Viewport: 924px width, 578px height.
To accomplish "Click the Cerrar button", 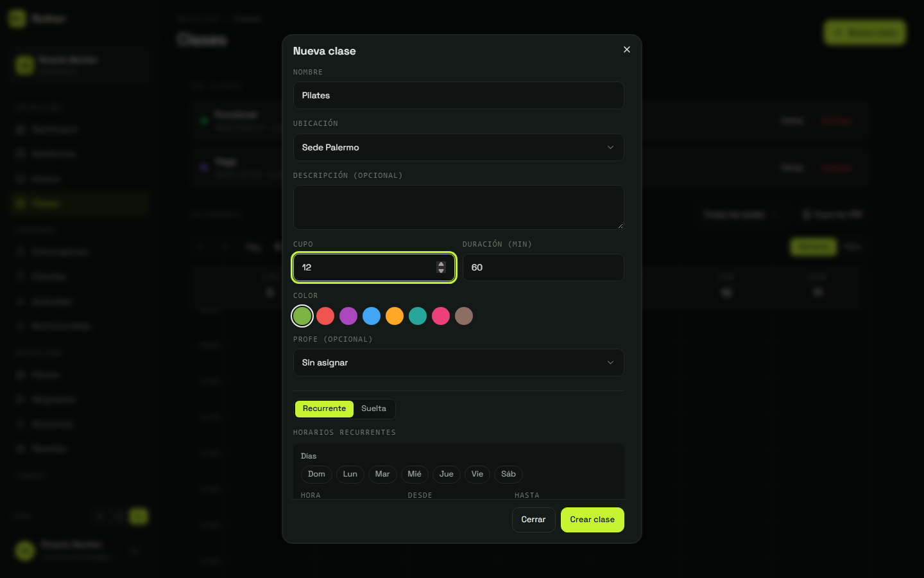I will point(533,520).
